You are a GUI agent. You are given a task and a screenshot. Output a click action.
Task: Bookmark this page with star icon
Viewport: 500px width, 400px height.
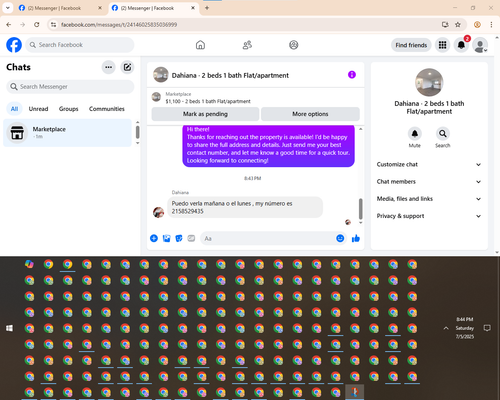point(458,25)
